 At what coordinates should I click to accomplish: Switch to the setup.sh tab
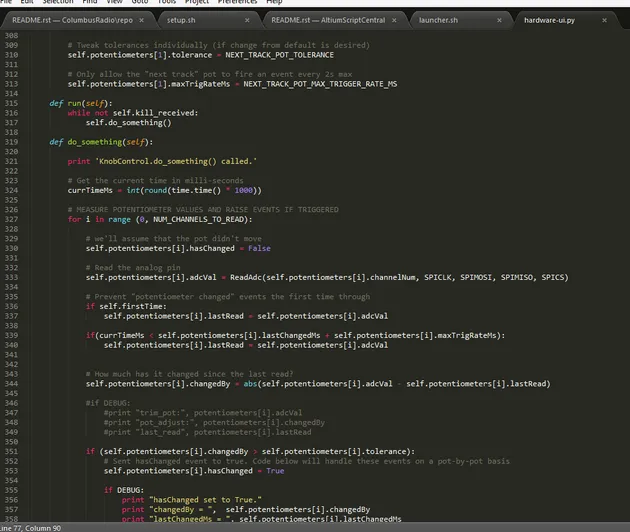click(x=182, y=20)
